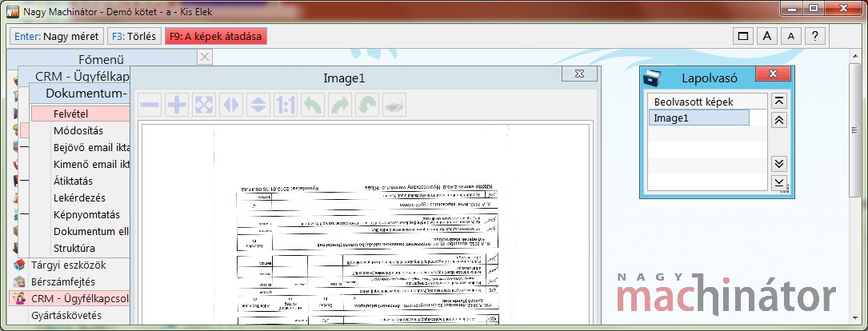Jump to first scanned image arrow
Viewport: 868px width, 331px height.
(779, 101)
